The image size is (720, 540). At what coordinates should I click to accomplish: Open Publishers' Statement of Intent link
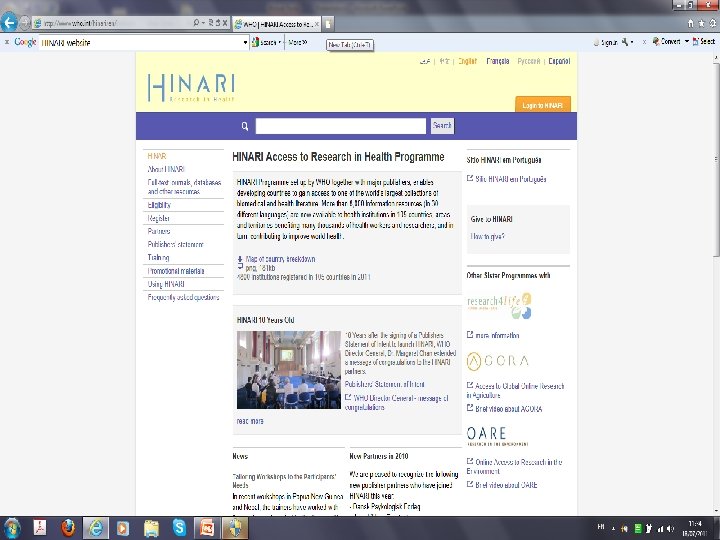[384, 384]
